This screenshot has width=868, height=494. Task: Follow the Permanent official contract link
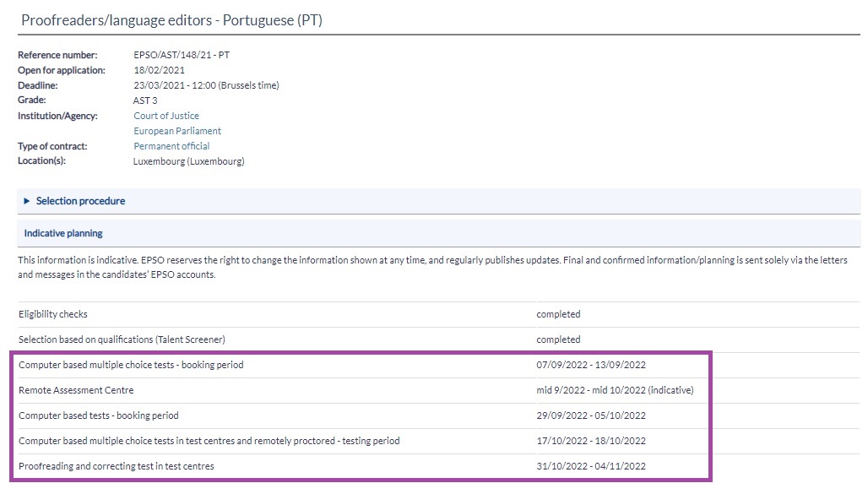pyautogui.click(x=171, y=146)
